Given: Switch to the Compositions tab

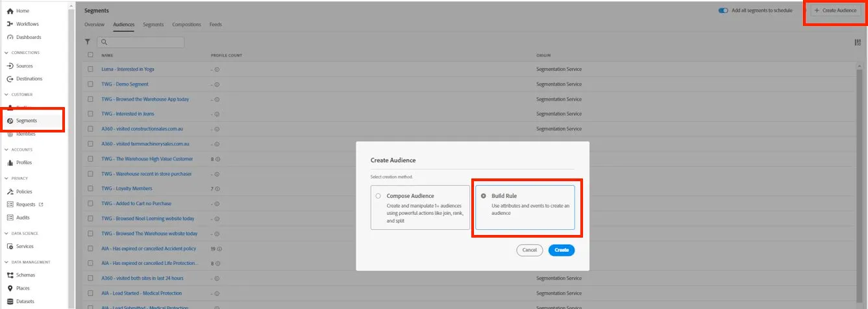Looking at the screenshot, I should click(x=186, y=25).
